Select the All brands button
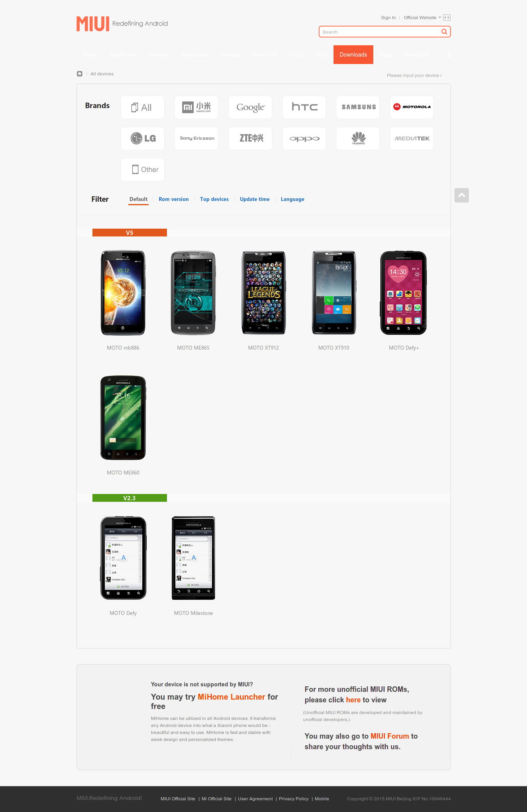This screenshot has width=527, height=812. coord(142,107)
